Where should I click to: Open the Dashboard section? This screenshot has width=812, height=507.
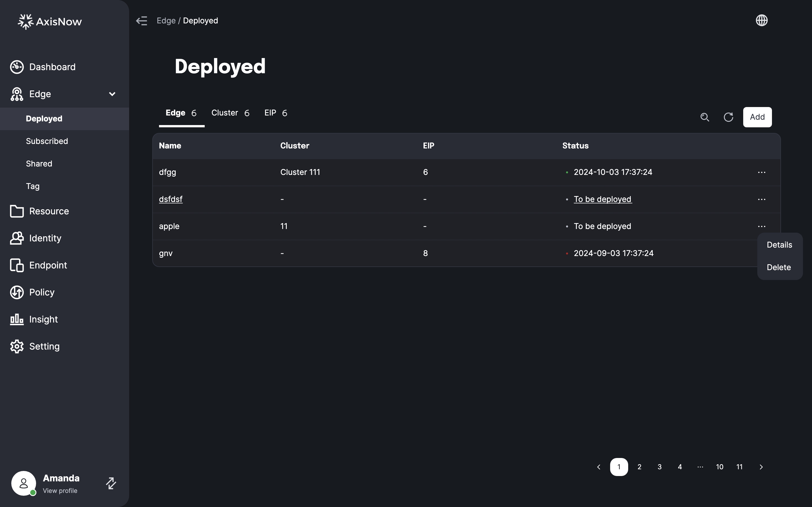[x=52, y=67]
